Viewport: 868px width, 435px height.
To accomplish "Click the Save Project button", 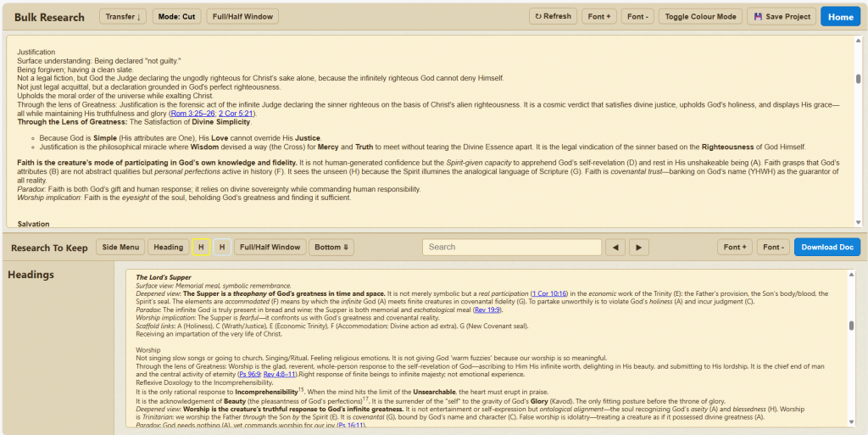I will coord(781,16).
